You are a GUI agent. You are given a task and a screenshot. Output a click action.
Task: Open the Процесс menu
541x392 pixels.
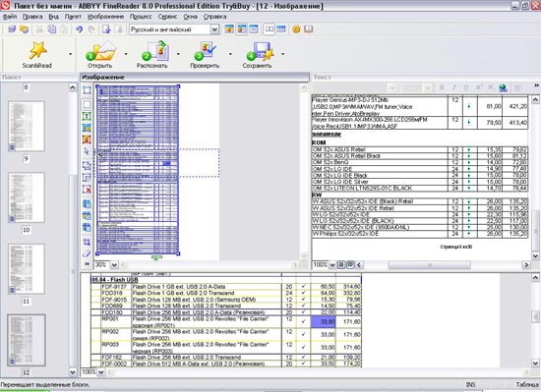(x=141, y=17)
